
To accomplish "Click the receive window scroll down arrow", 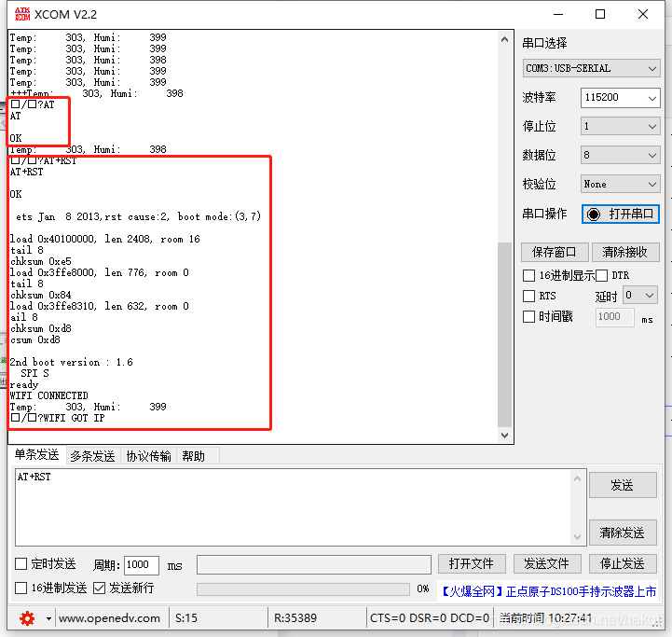I will pos(504,436).
